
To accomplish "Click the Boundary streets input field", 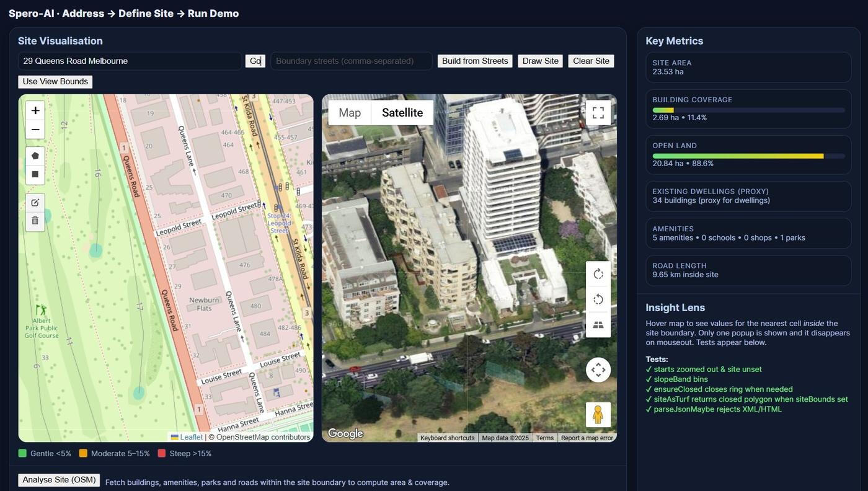I will pos(351,61).
